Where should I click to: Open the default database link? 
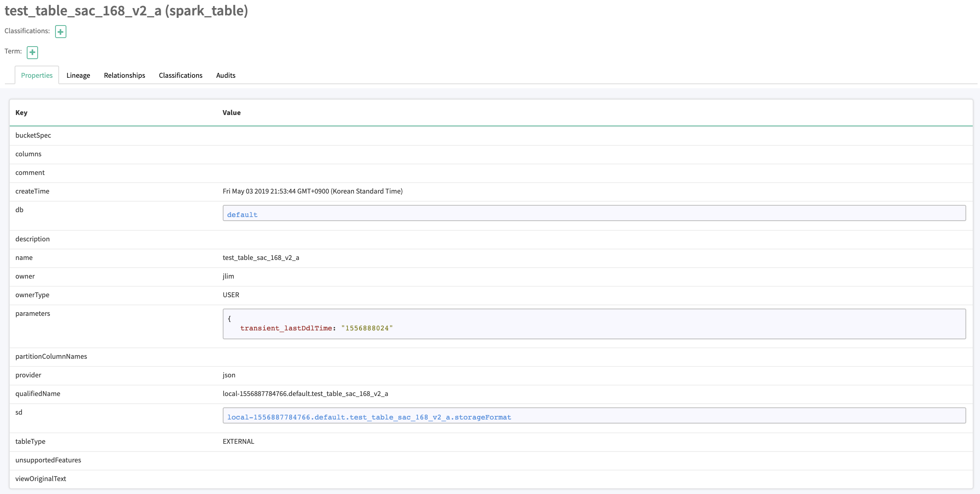point(242,214)
